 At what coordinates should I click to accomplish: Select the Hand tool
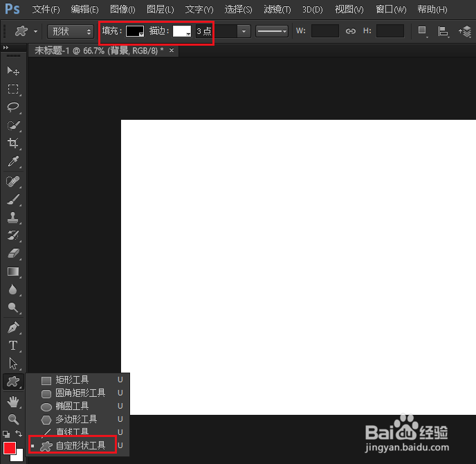point(12,402)
